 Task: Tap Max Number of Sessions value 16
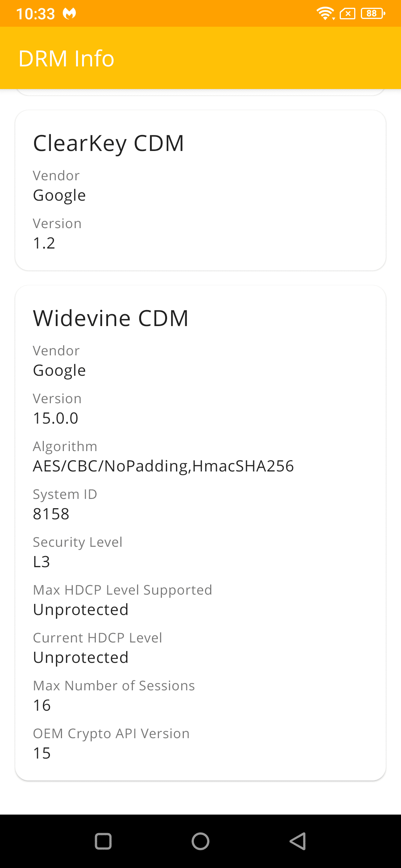42,706
